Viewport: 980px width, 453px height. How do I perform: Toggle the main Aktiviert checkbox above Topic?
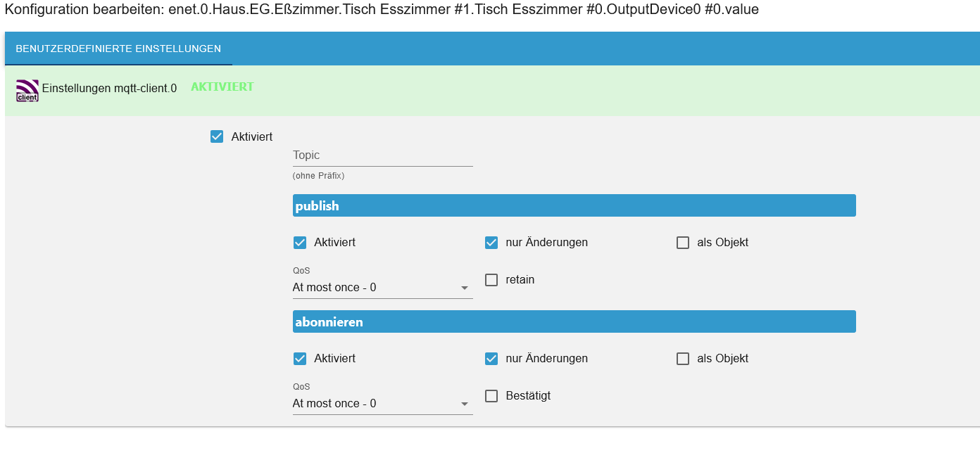tap(217, 136)
